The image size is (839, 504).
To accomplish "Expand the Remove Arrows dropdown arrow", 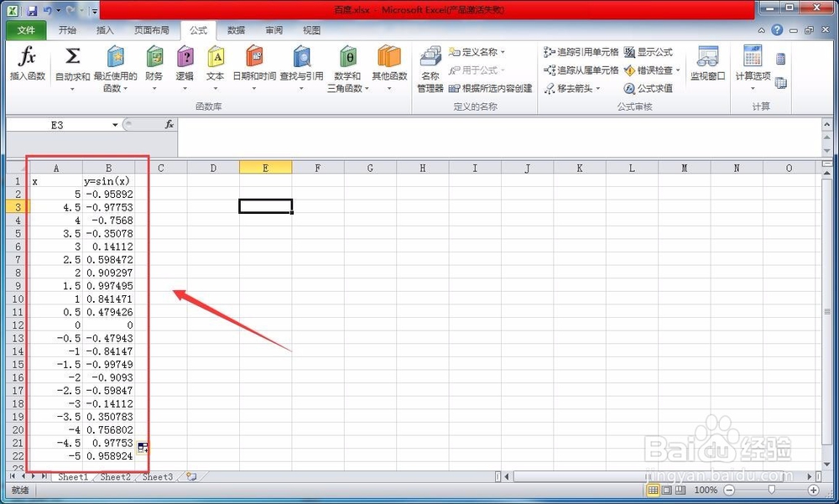I will coord(597,88).
